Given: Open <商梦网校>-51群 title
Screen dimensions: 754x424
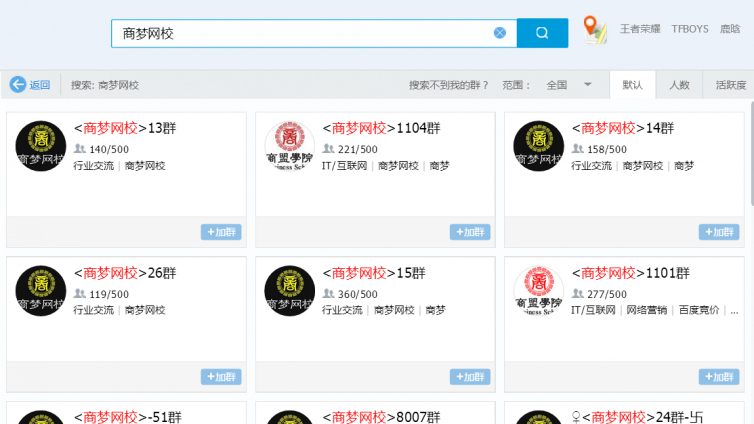Looking at the screenshot, I should pyautogui.click(x=128, y=417).
